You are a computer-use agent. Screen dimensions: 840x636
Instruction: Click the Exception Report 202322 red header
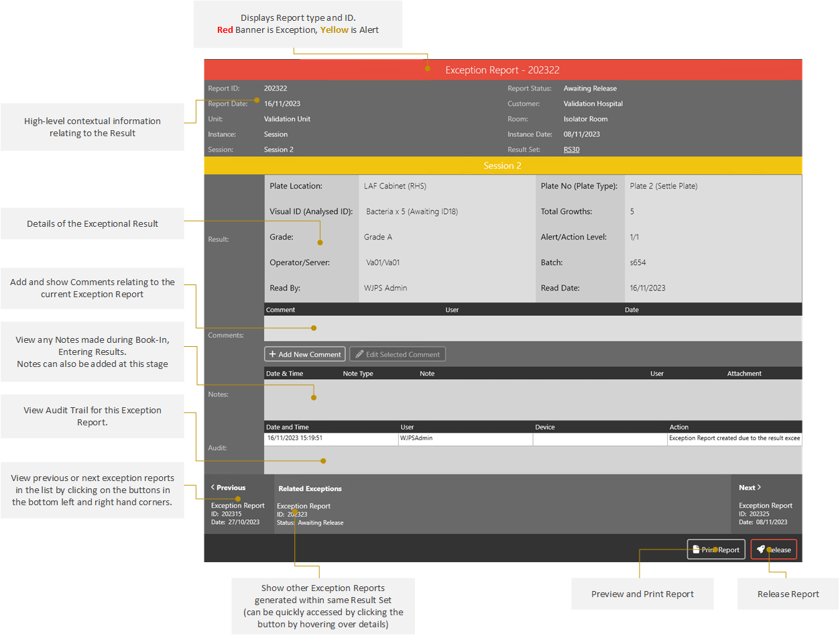[503, 70]
